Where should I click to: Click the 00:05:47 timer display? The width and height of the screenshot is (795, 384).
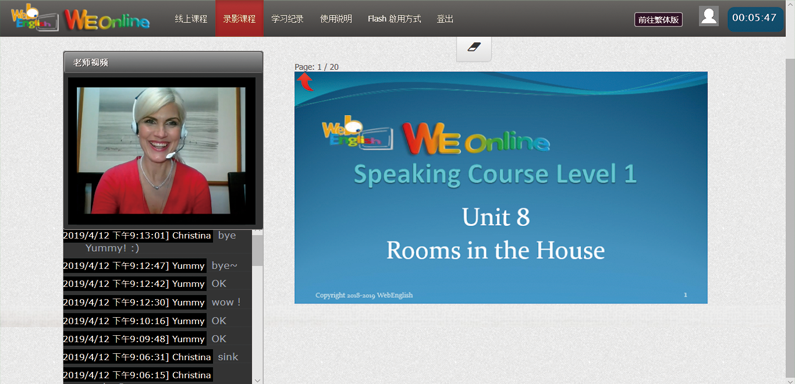pos(755,19)
